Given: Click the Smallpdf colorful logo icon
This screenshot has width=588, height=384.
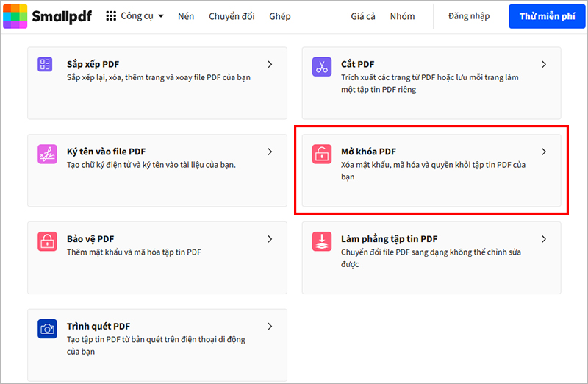Looking at the screenshot, I should tap(15, 16).
